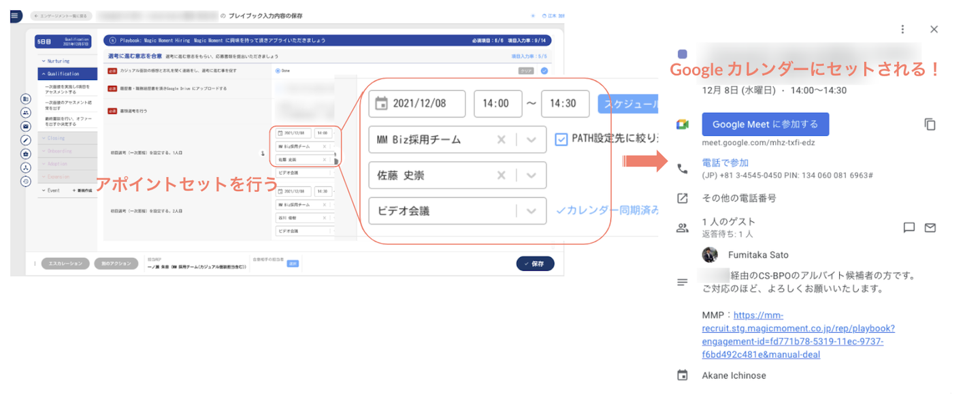
Task: Click Google Meet に参加する button
Action: click(x=766, y=125)
